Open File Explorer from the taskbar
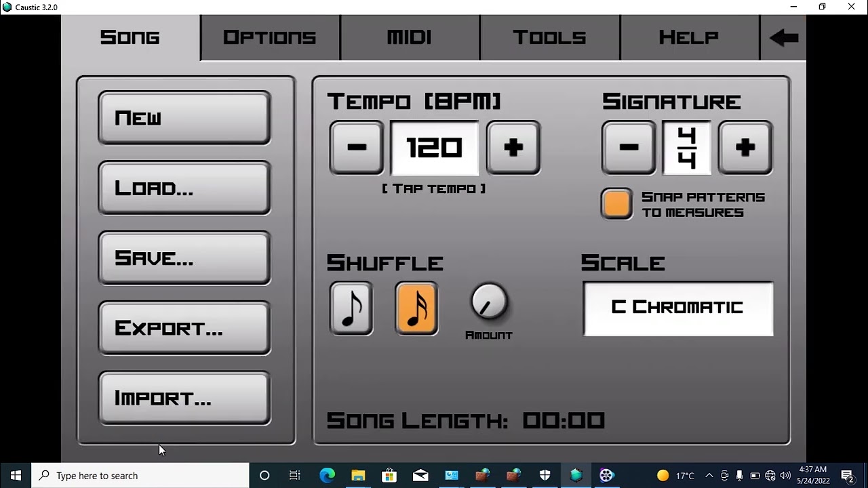Viewport: 868px width, 488px height. pyautogui.click(x=358, y=475)
